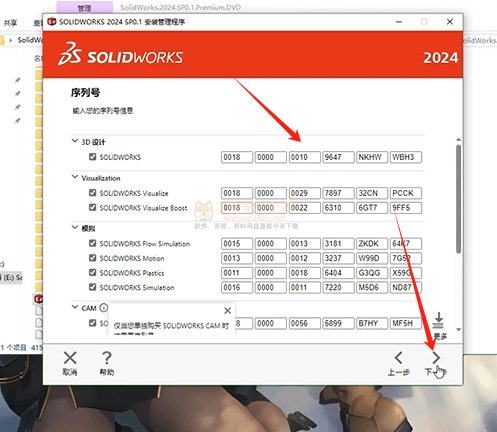Click Visualize serial field containing PCCK
This screenshot has height=432, width=497.
pyautogui.click(x=406, y=193)
